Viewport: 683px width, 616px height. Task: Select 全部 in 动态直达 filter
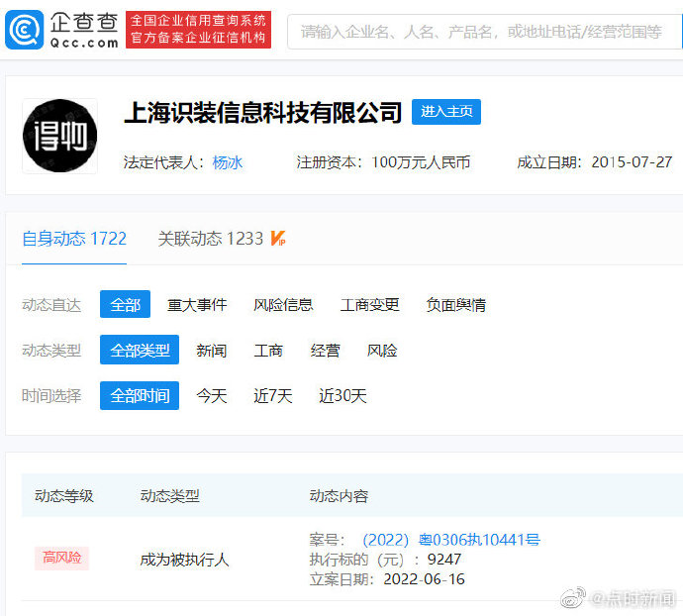coord(125,305)
